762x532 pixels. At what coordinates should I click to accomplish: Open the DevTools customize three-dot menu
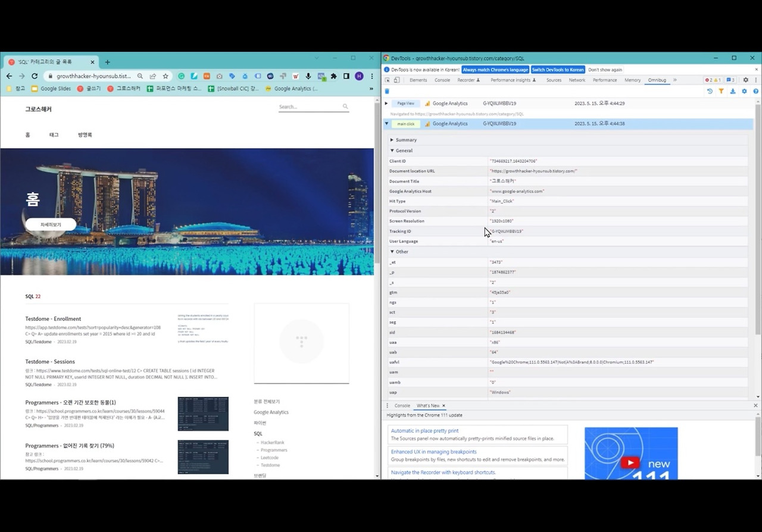756,80
